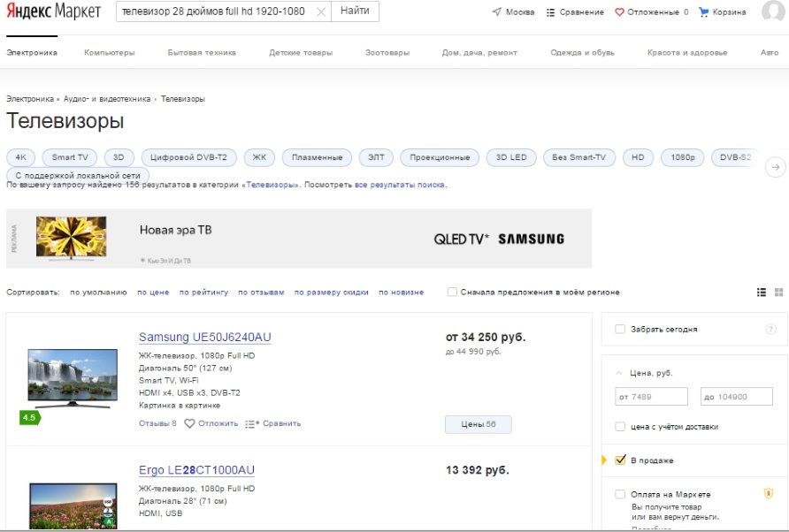Image resolution: width=789 pixels, height=532 pixels.
Task: Open the Moscow location arrow icon
Action: 496,11
